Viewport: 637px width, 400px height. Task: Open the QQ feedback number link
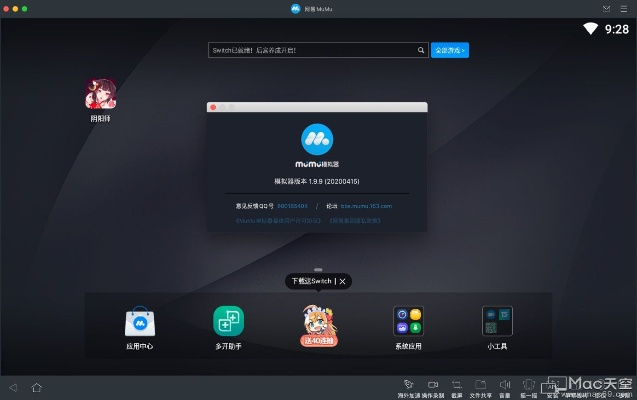point(292,206)
